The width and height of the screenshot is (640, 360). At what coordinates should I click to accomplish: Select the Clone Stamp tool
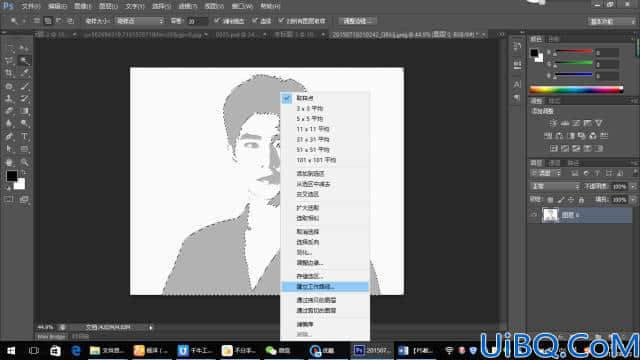coord(9,98)
